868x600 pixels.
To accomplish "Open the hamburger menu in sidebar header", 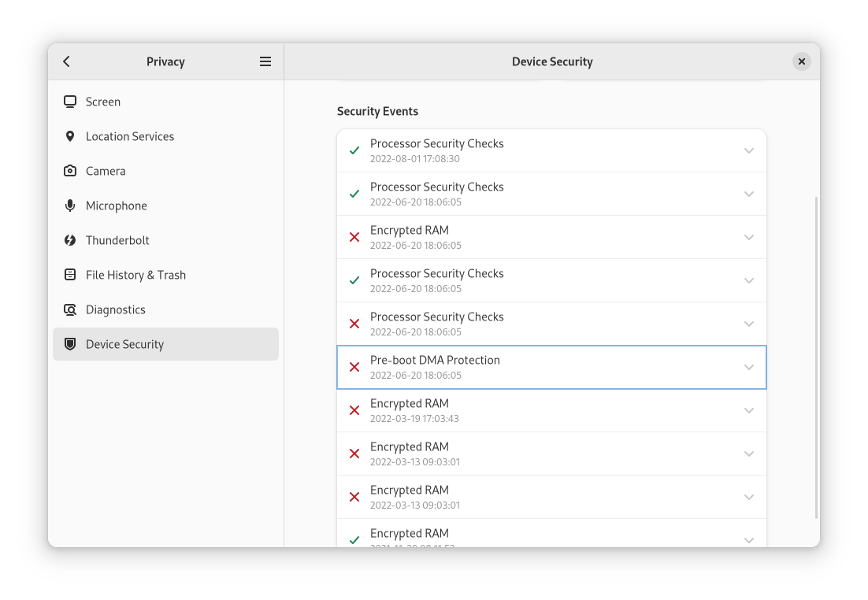I will coord(265,61).
